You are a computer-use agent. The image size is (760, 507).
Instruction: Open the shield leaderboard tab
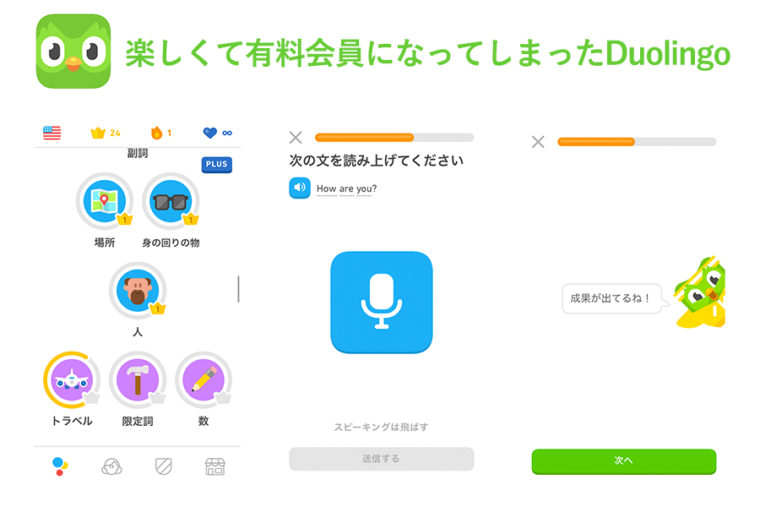(x=163, y=466)
